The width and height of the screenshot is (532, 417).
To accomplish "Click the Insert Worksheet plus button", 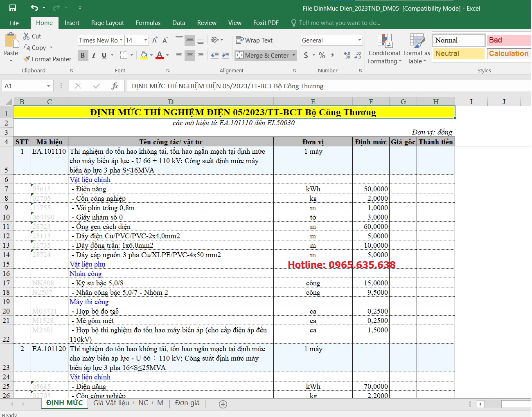I will point(223,404).
